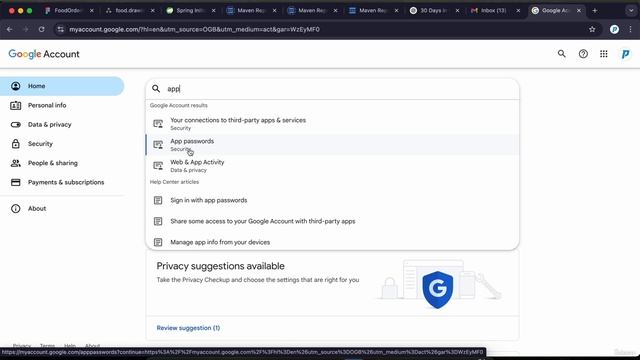Viewport: 640px width, 360px height.
Task: Click the article icon beside Sign in with app passwords
Action: (158, 200)
